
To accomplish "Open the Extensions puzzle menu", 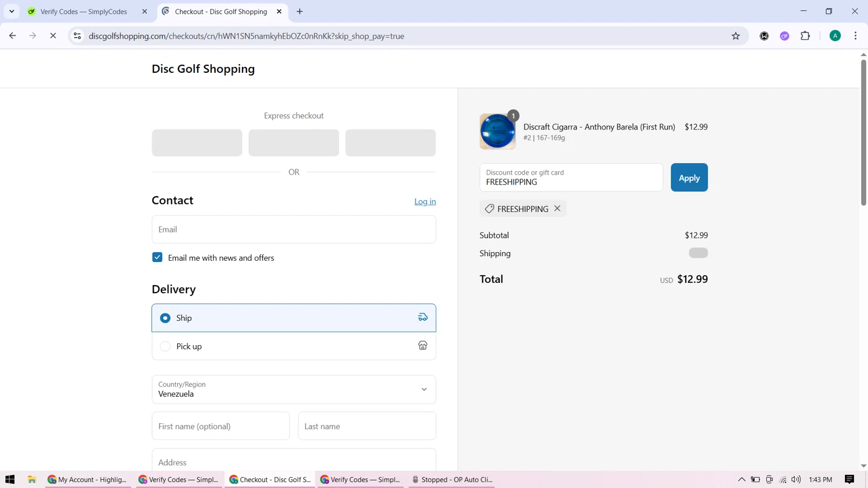I will (x=805, y=36).
